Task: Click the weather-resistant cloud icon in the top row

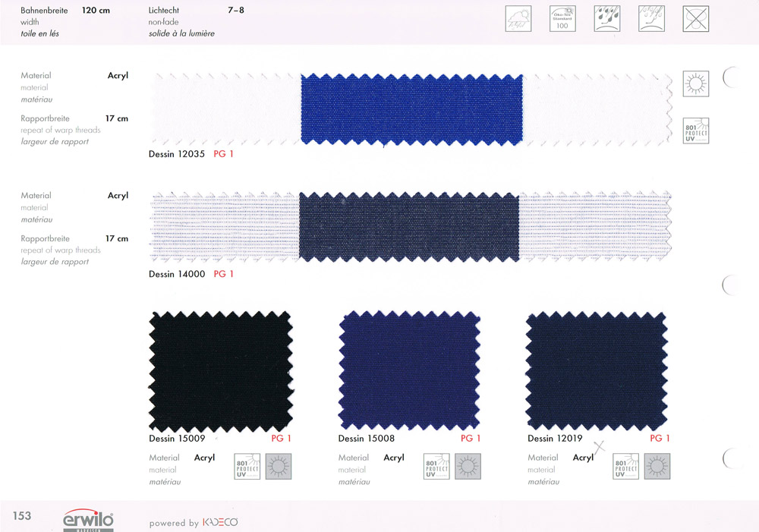Action: pyautogui.click(x=518, y=19)
